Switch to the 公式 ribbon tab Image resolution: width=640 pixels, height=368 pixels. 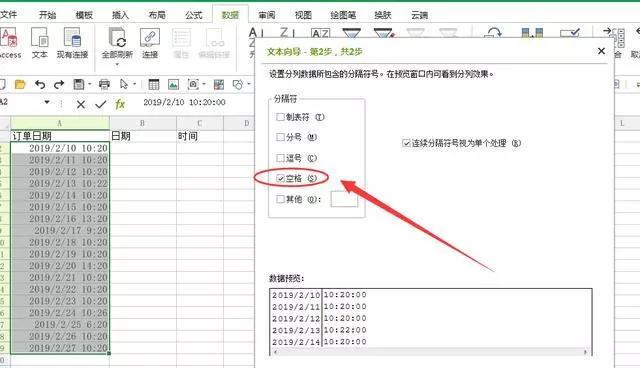coord(193,15)
